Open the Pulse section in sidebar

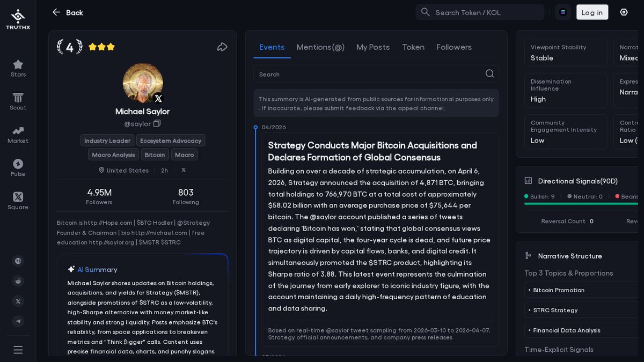[x=18, y=168]
